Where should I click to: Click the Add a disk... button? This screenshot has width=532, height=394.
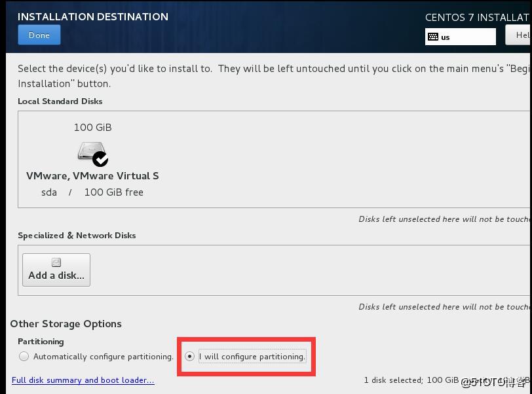56,270
